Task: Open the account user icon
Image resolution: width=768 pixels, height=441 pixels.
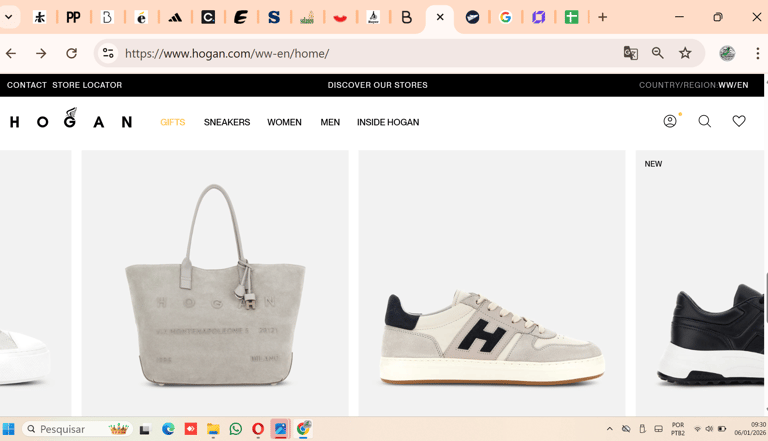Action: click(670, 121)
